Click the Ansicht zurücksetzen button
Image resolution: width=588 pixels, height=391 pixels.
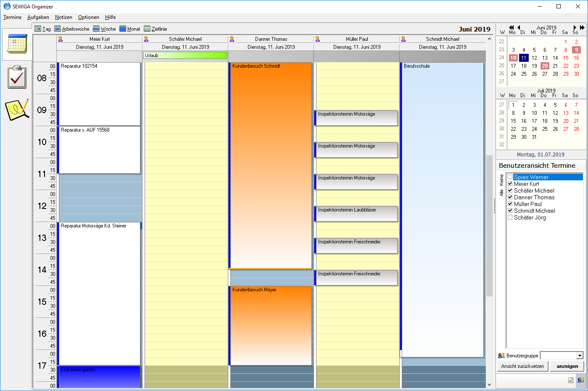point(522,366)
